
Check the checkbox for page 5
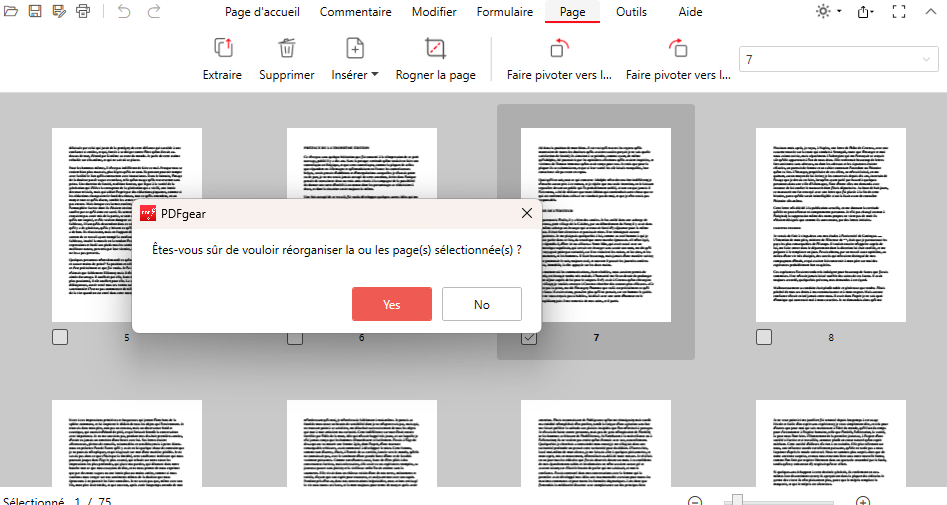[60, 337]
